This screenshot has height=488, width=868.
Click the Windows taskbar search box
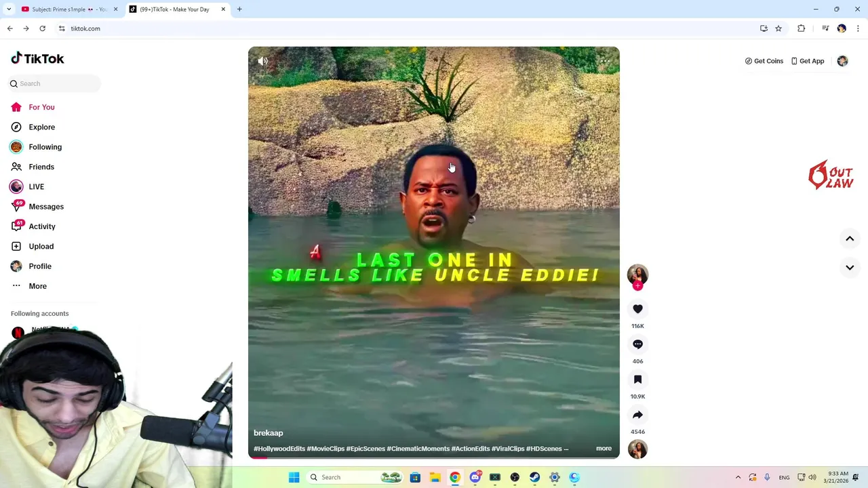[355, 477]
